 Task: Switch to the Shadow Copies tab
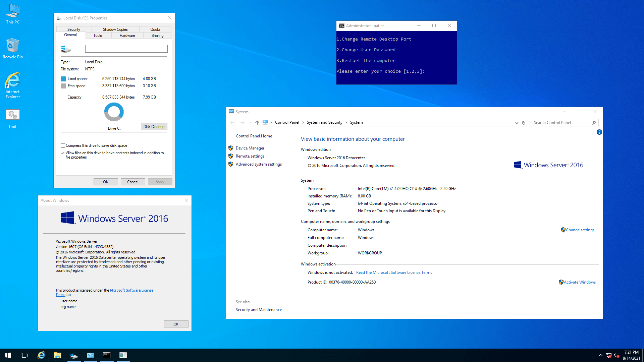coord(115,29)
